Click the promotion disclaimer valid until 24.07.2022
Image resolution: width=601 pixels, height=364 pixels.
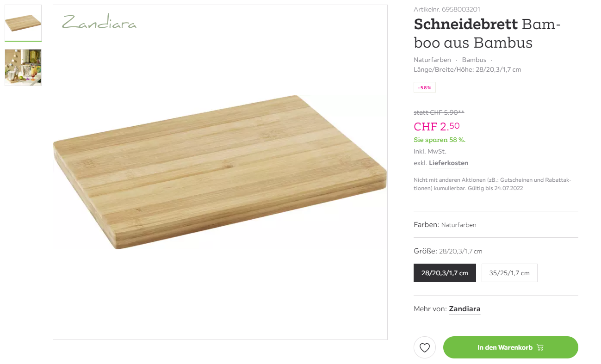492,184
